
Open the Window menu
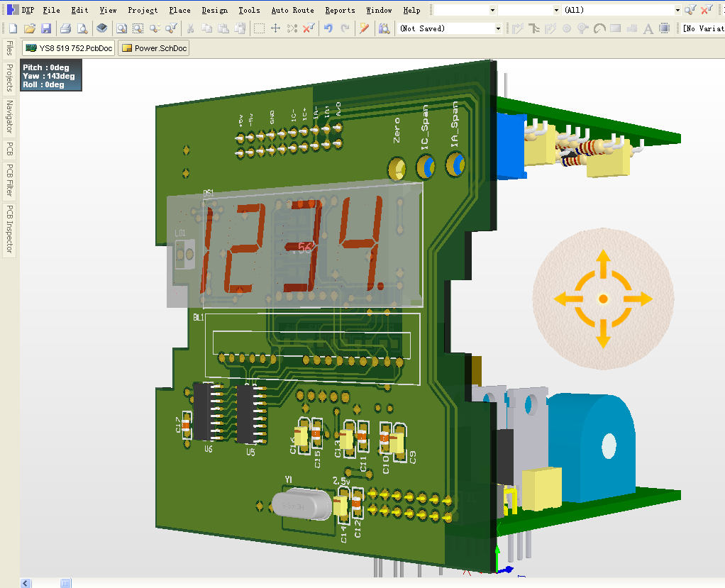pyautogui.click(x=379, y=10)
